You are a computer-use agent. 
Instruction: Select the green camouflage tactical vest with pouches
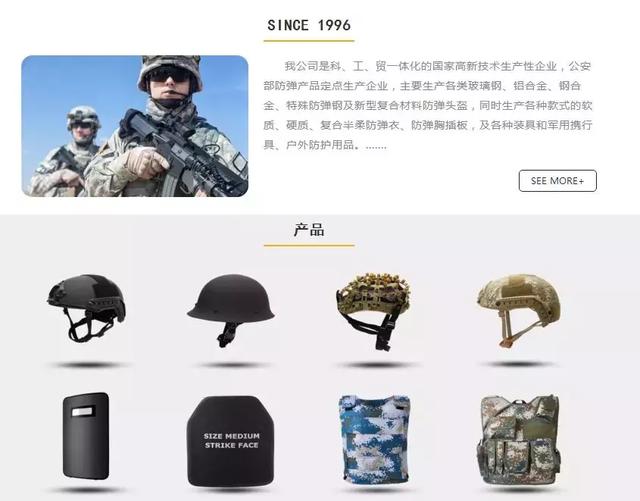[519, 440]
